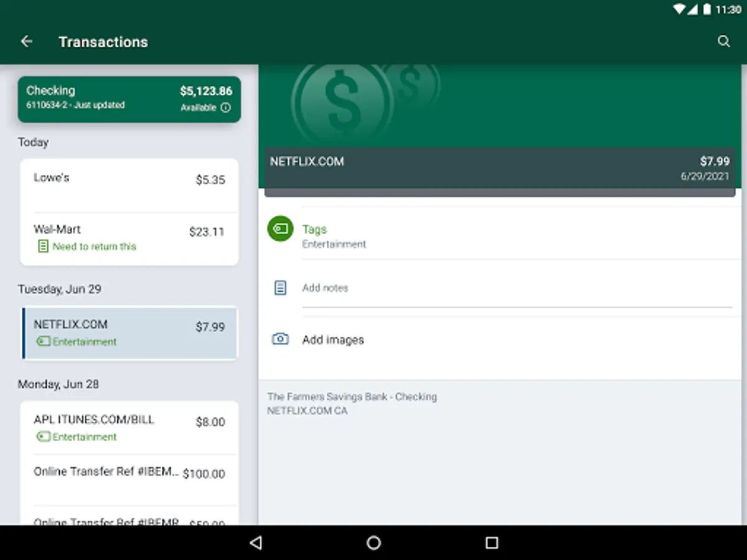Tap the 'Tuesday, Jun 29' date heading

[x=59, y=289]
